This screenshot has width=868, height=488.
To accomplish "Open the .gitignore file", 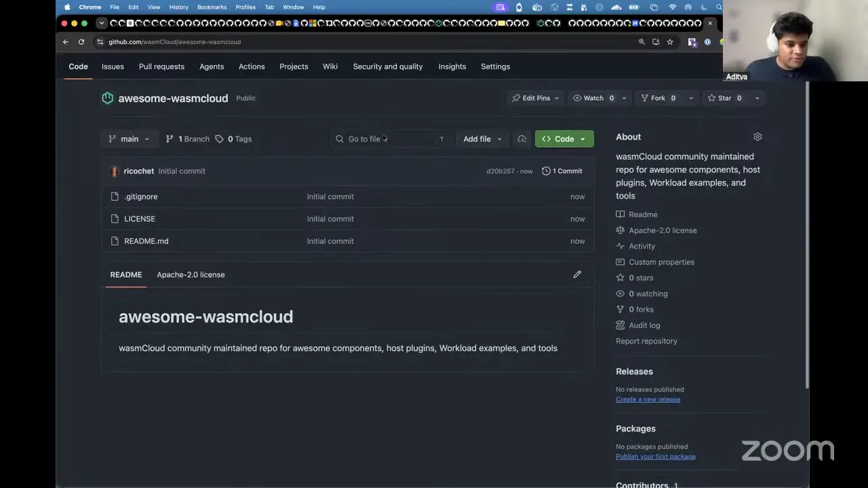I will 140,197.
